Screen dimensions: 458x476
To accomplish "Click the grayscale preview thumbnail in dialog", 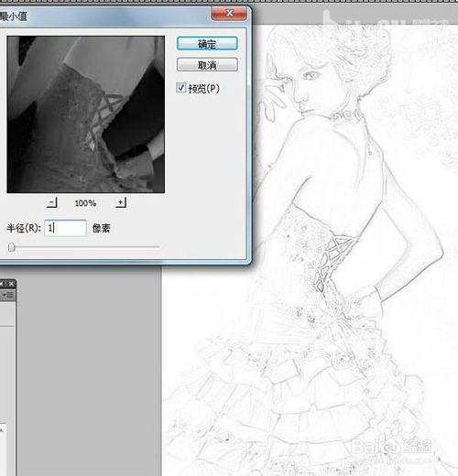I will pyautogui.click(x=86, y=114).
